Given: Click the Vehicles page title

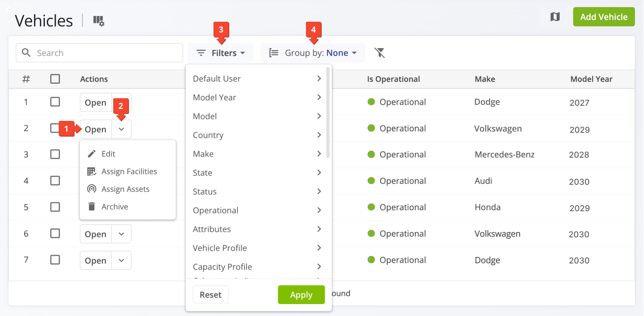Looking at the screenshot, I should tap(44, 21).
